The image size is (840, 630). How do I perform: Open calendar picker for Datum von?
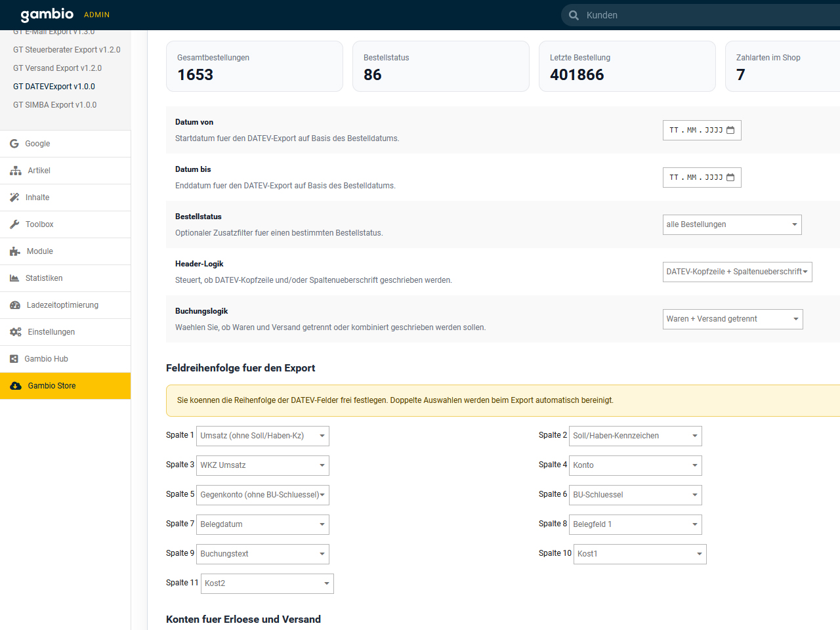[730, 131]
